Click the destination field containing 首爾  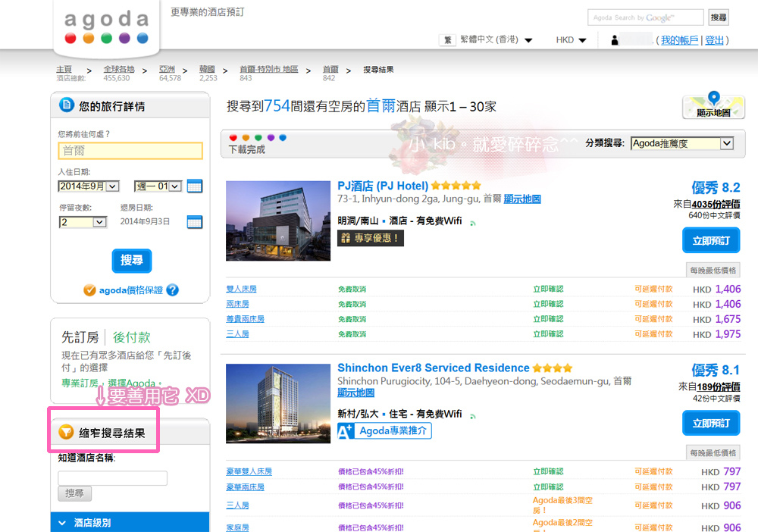130,151
